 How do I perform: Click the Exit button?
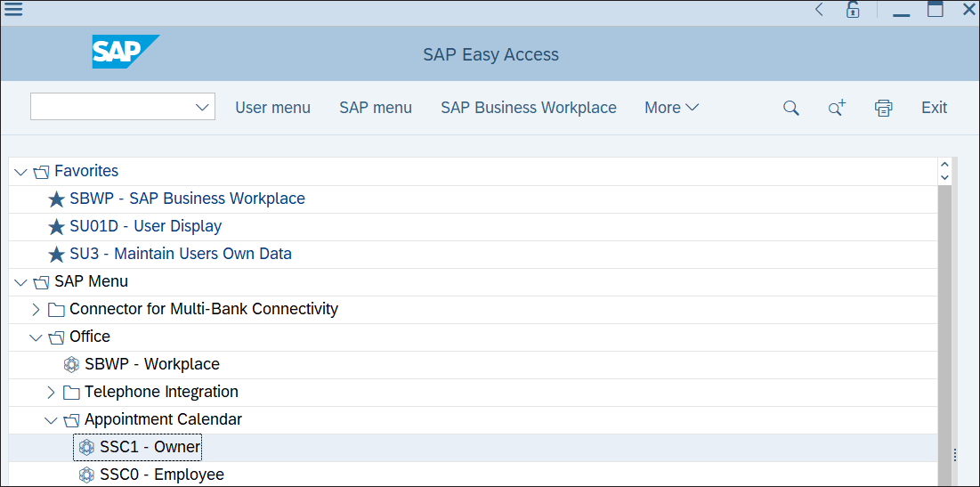pyautogui.click(x=935, y=108)
